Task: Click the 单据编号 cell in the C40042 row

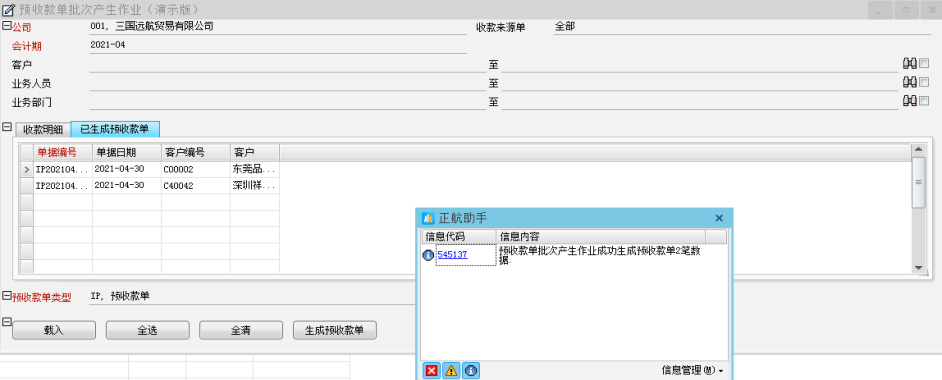Action: pyautogui.click(x=63, y=185)
